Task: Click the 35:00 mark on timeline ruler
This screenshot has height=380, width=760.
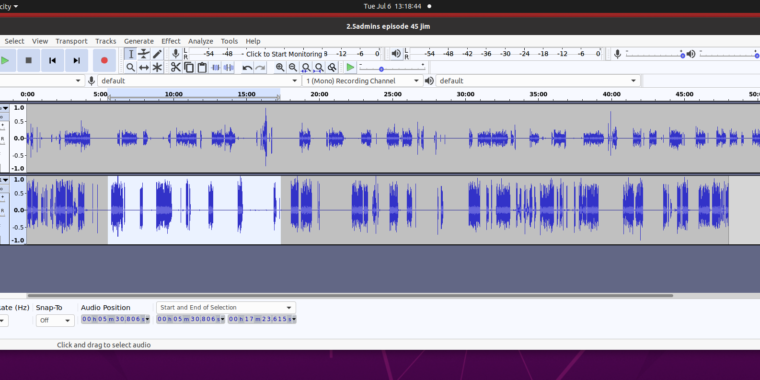Action: click(538, 94)
